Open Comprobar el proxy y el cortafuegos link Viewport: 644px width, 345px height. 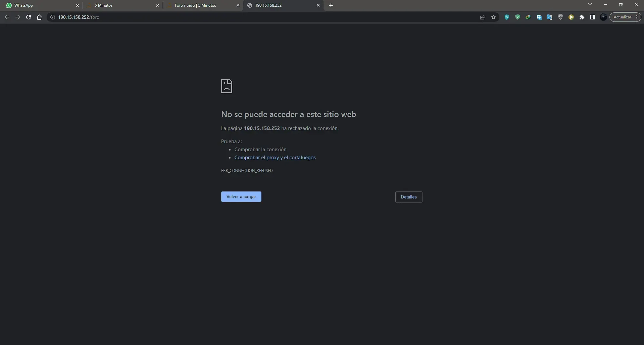coord(275,158)
